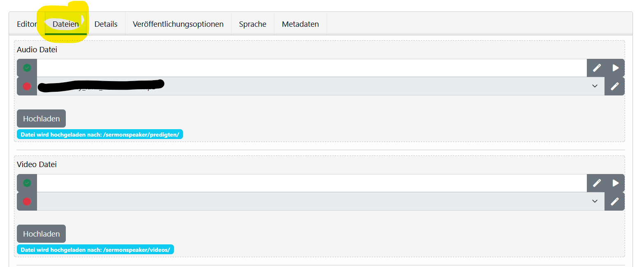Switch to the Editor tab
The height and width of the screenshot is (267, 644).
27,24
